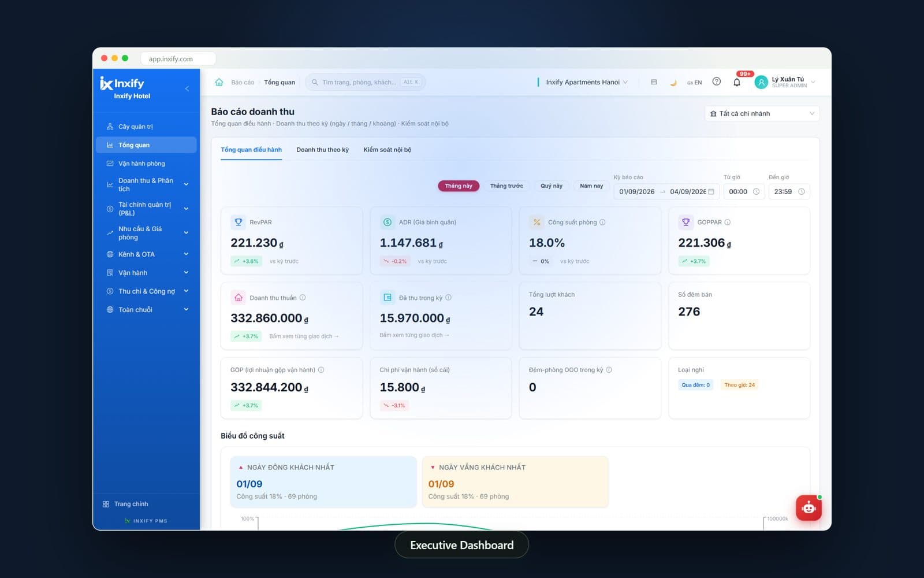
Task: Open the Ngày đông khách nhất card
Action: click(x=323, y=482)
